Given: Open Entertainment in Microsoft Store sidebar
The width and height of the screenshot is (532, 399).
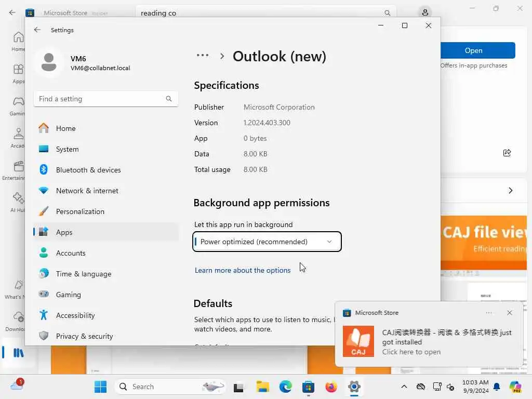Looking at the screenshot, I should (x=14, y=170).
